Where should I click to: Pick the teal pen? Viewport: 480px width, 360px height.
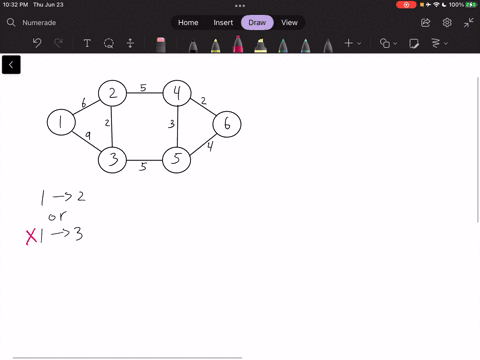283,46
